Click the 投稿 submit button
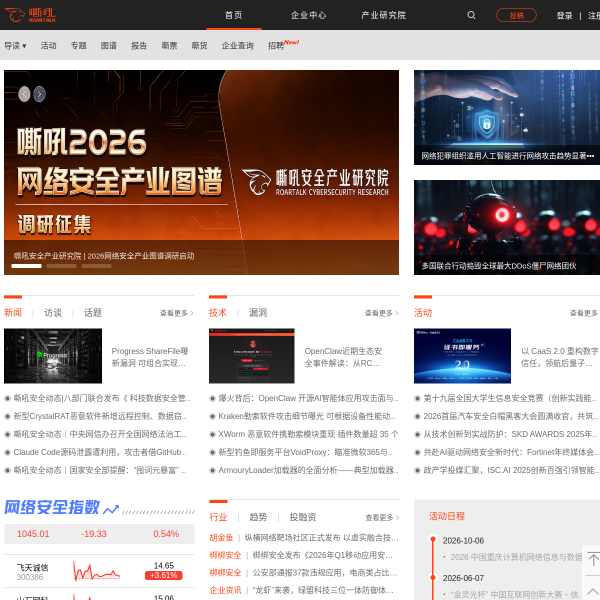The width and height of the screenshot is (600, 600). pyautogui.click(x=516, y=15)
